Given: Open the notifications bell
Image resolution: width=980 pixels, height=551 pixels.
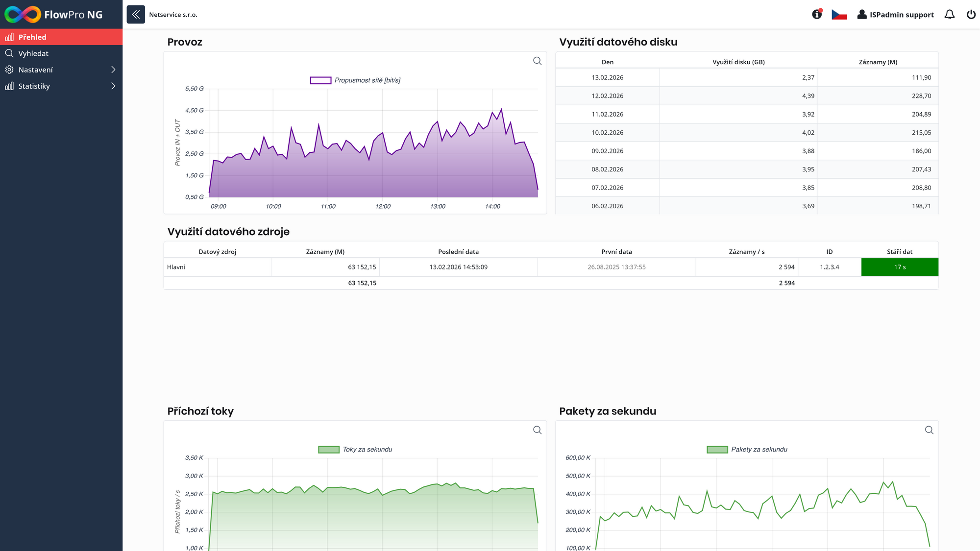Looking at the screenshot, I should click(950, 15).
